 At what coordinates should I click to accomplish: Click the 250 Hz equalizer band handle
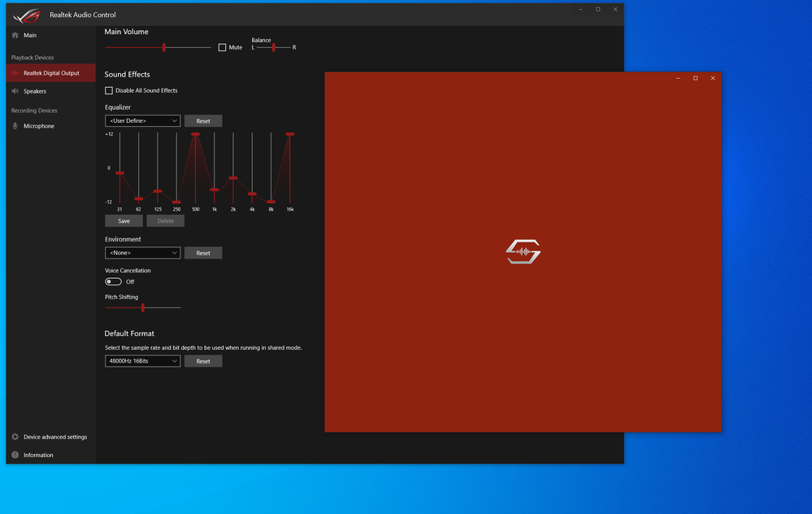pyautogui.click(x=176, y=202)
